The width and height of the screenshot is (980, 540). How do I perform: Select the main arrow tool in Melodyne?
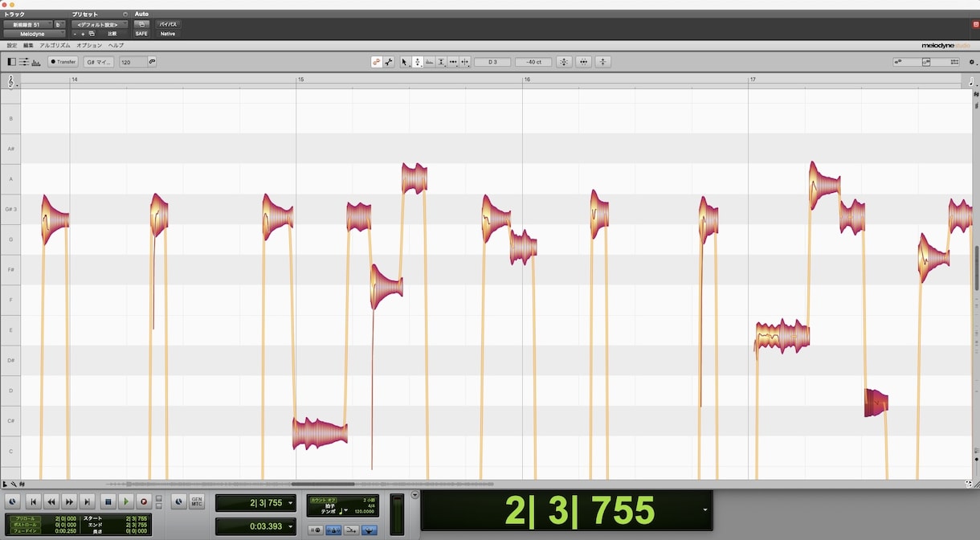405,62
